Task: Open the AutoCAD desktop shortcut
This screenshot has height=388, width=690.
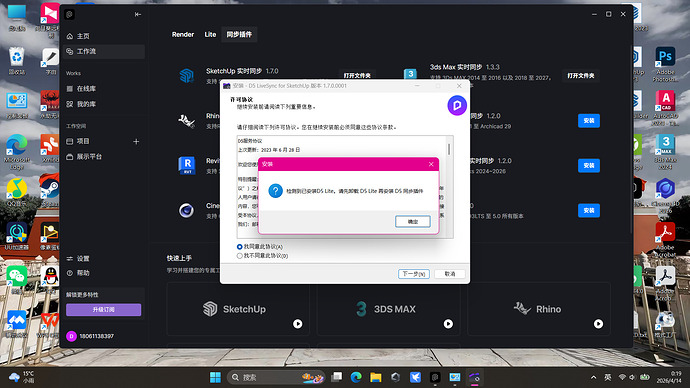Action: point(665,108)
